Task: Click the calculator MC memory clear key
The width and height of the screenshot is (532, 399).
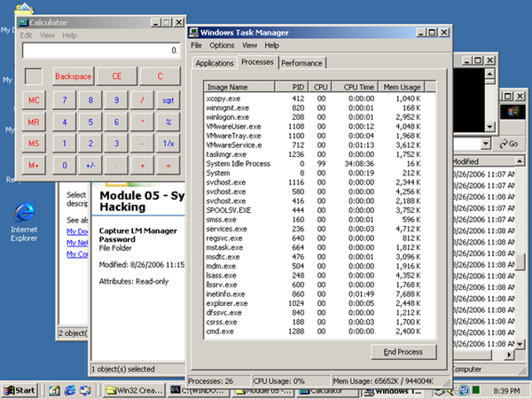Action: (34, 100)
